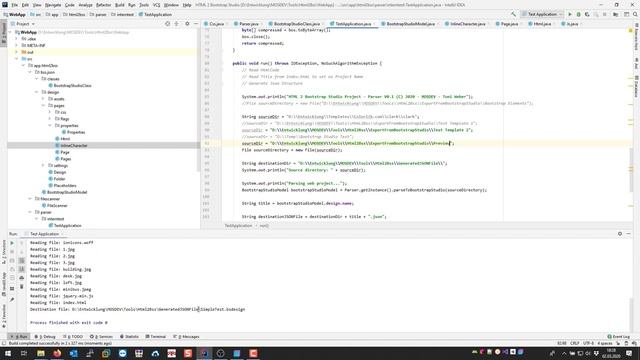Open Messages tool window tab
This screenshot has width=640, height=360.
coord(186,337)
